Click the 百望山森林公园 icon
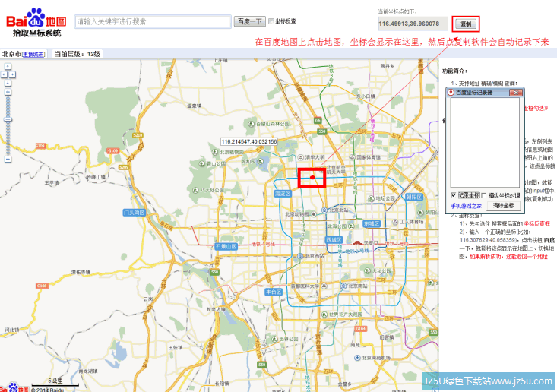Viewport: 557px width, 392px height. click(252, 124)
